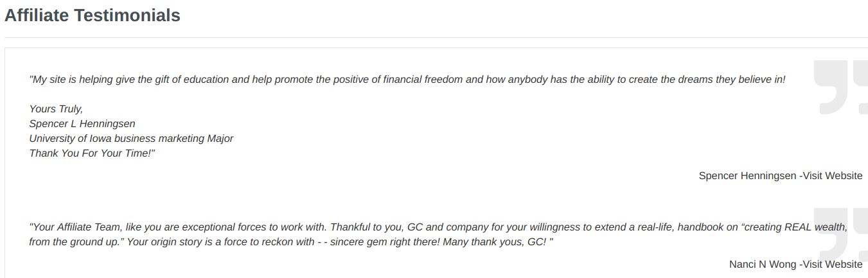Click the quotation mark icon beside Nanci's testimonial
This screenshot has height=278, width=868.
[840, 235]
